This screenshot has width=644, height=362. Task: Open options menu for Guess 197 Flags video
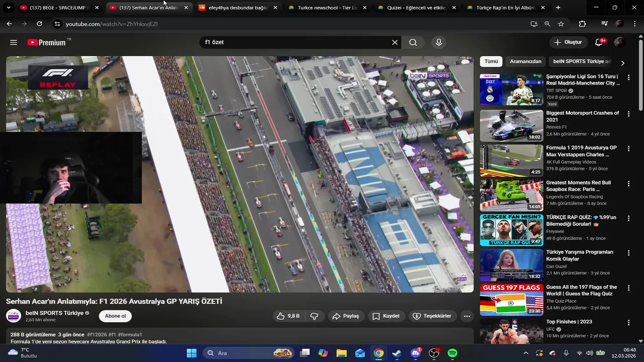[628, 288]
